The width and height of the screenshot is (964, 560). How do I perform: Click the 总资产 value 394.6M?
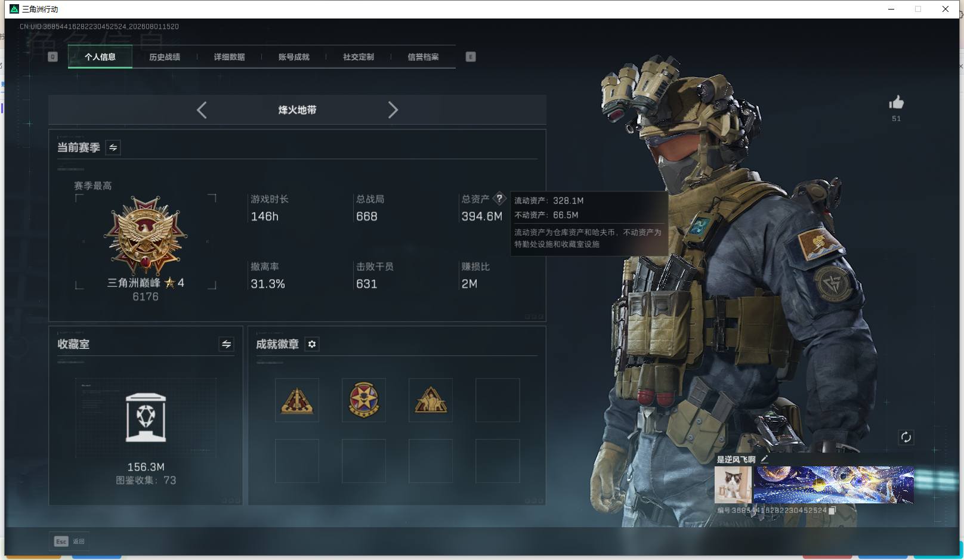point(481,216)
